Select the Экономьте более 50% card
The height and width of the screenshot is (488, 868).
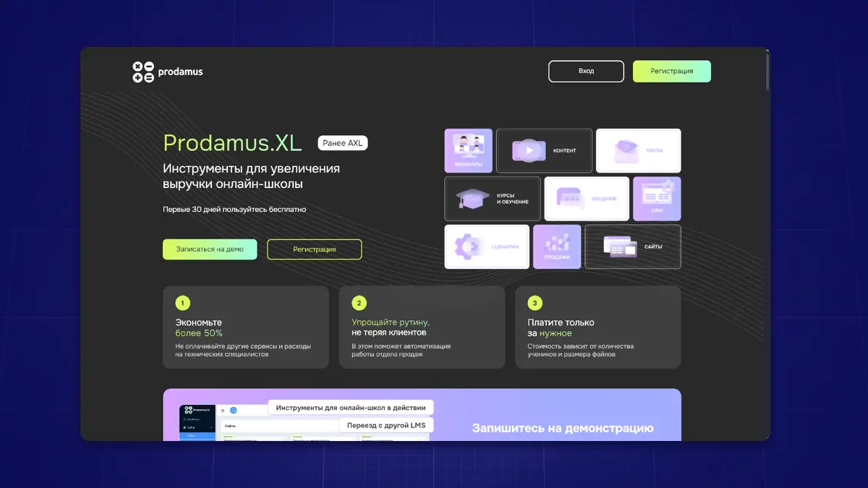(x=246, y=328)
